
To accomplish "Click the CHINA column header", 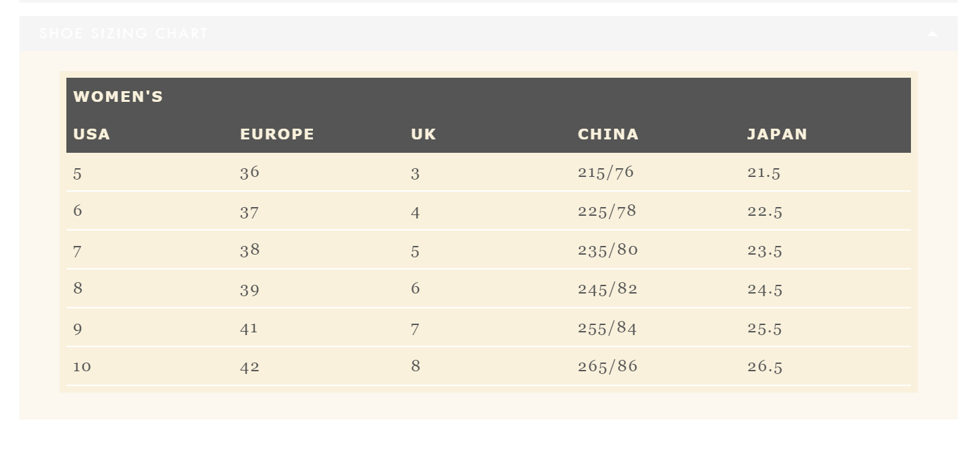I will pos(608,134).
